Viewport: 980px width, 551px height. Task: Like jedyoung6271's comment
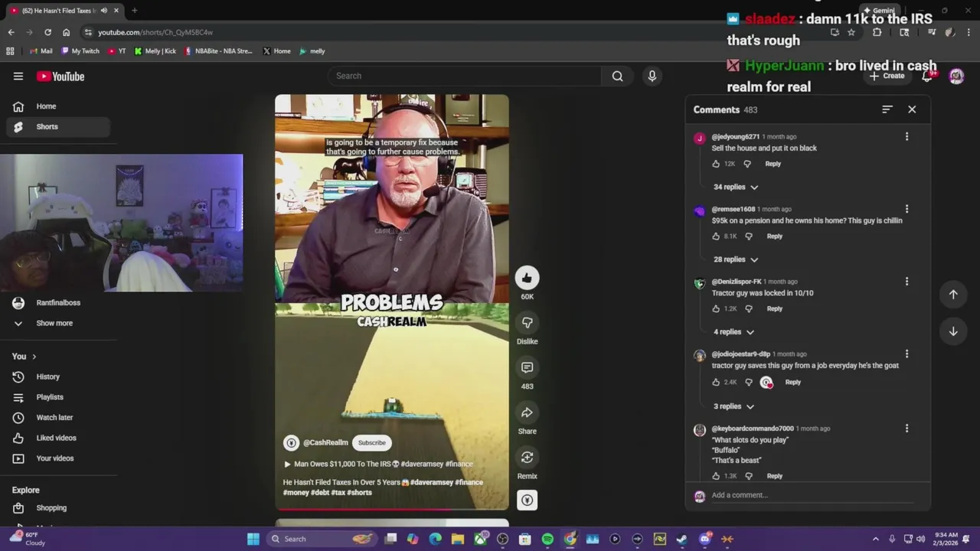click(x=716, y=164)
